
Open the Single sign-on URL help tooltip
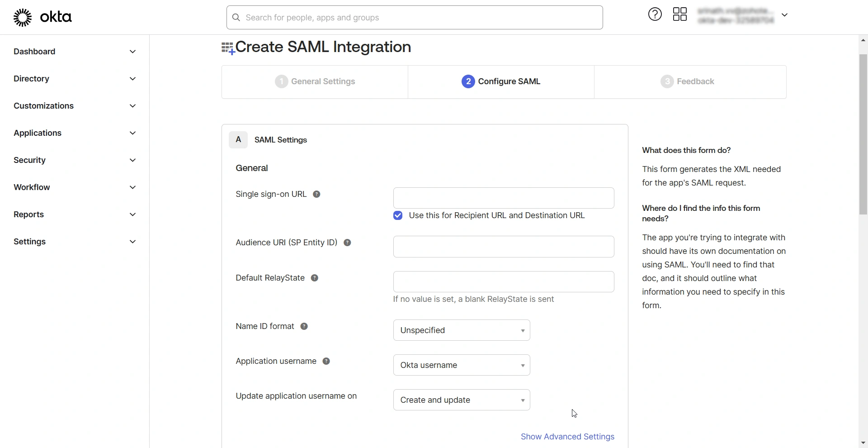316,194
